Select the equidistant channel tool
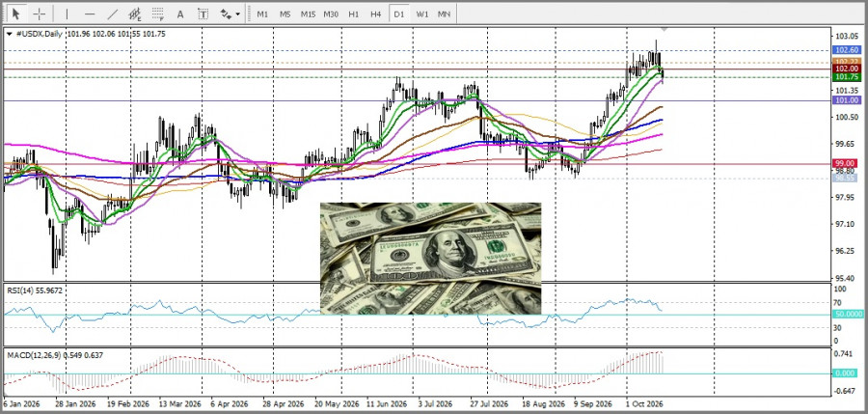The width and height of the screenshot is (868, 414). (134, 14)
